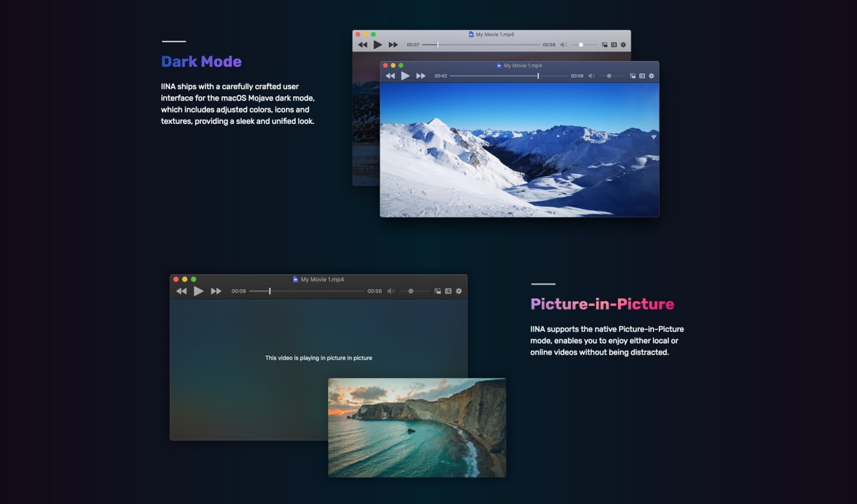Click the gear icon in the 00:09 player
Image resolution: width=857 pixels, height=504 pixels.
pos(459,291)
